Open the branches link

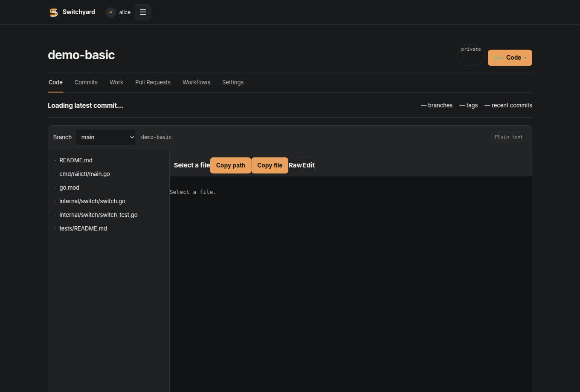pyautogui.click(x=437, y=105)
